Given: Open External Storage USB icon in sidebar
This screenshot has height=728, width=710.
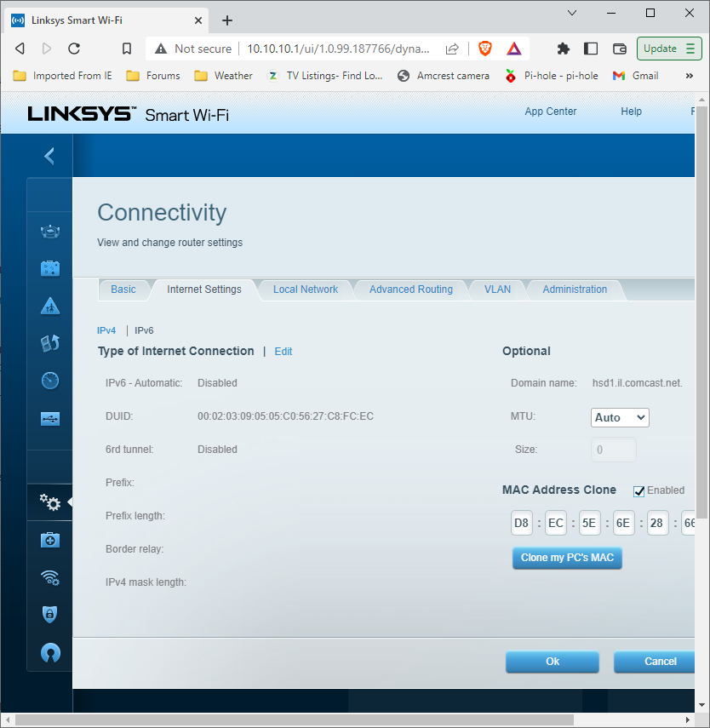Looking at the screenshot, I should (x=50, y=419).
